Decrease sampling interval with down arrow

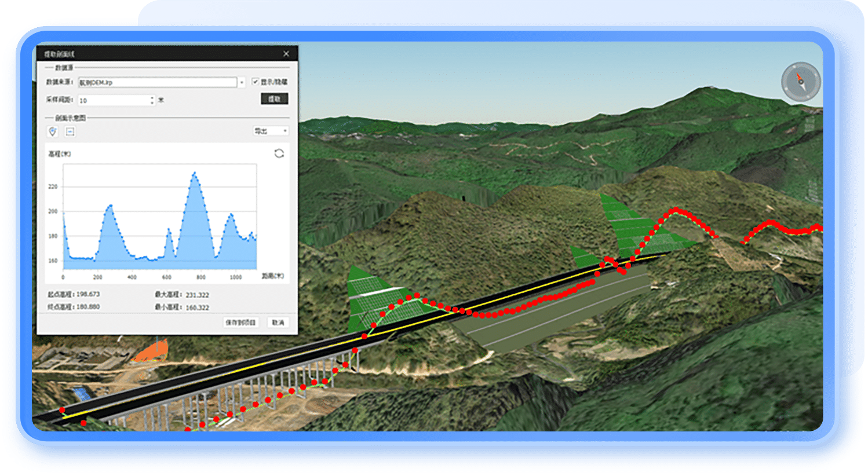(x=152, y=103)
